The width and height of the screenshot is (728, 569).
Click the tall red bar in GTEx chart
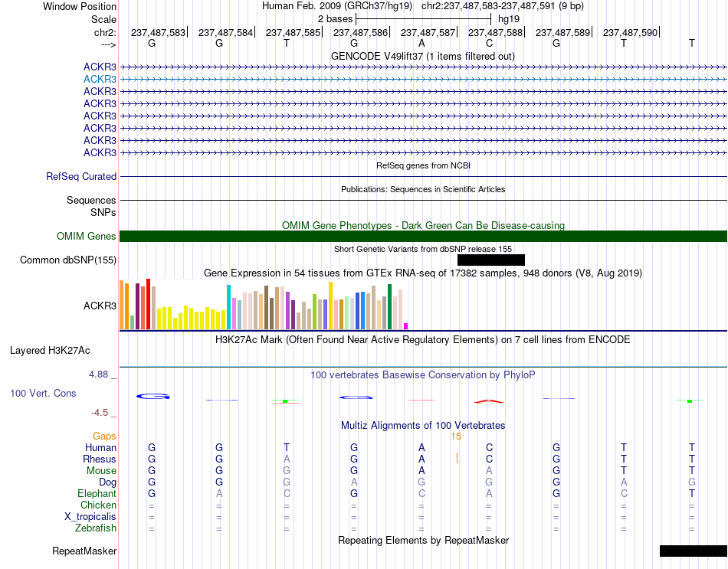coord(149,304)
